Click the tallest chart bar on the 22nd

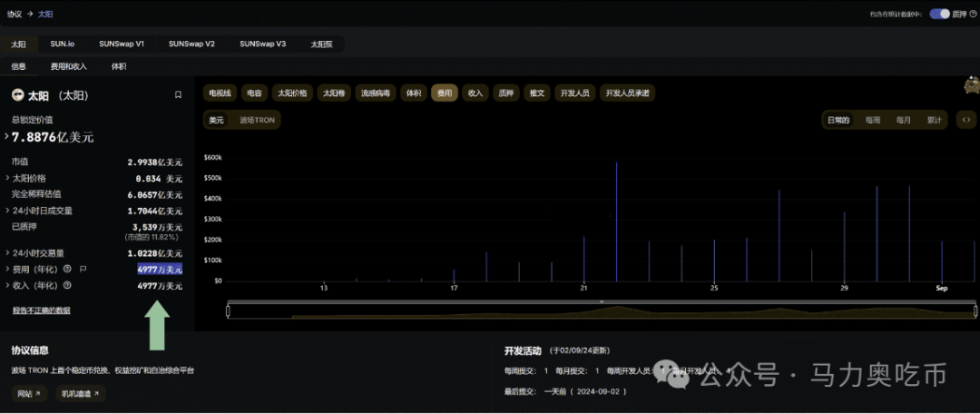[x=616, y=222]
